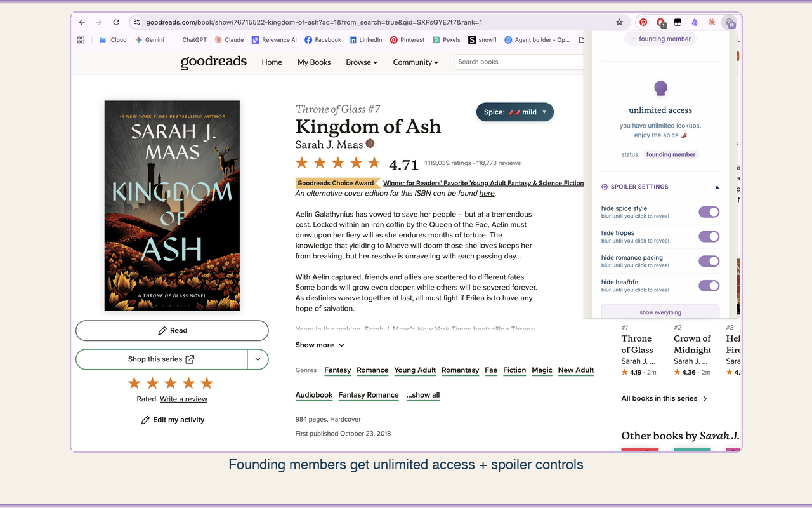Open the Claude bookmark

tap(229, 39)
